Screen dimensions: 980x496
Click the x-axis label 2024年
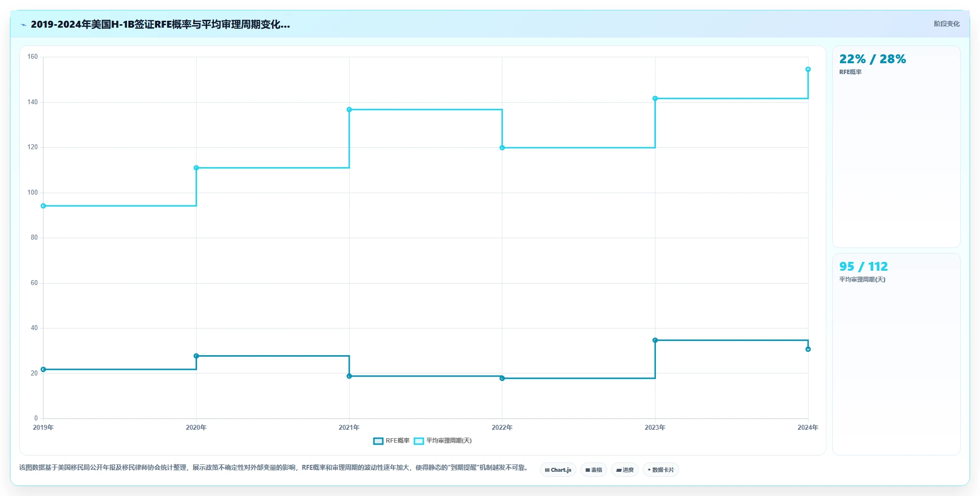click(x=808, y=427)
